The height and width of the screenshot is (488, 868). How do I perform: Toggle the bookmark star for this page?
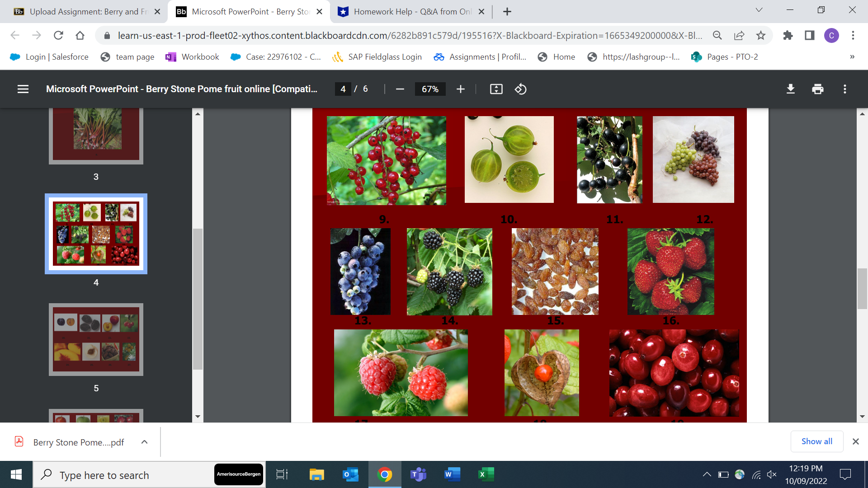761,35
